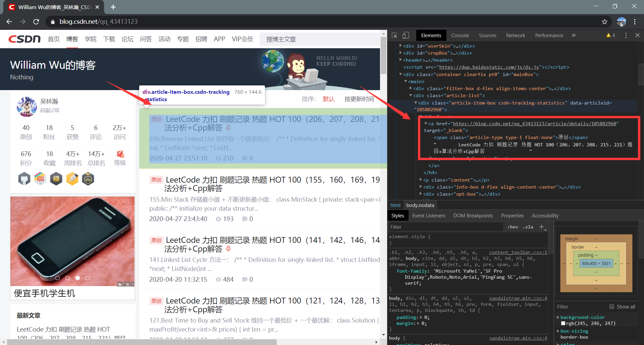644x345 pixels.
Task: Select fourth carousel dot on ad
Action: tap(88, 278)
